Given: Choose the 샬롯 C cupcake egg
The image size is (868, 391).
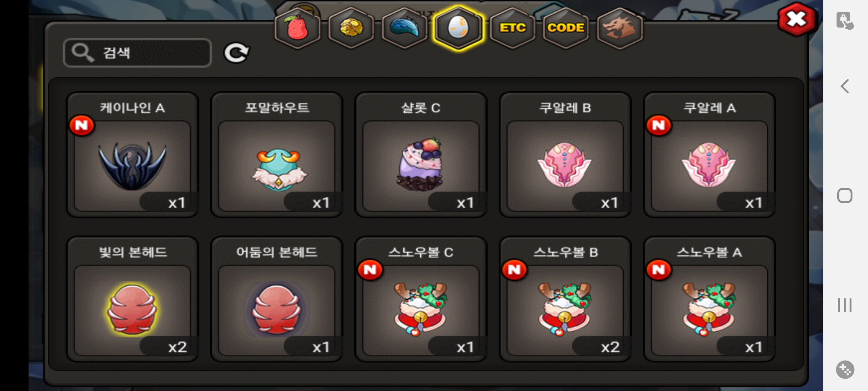Looking at the screenshot, I should tap(421, 155).
